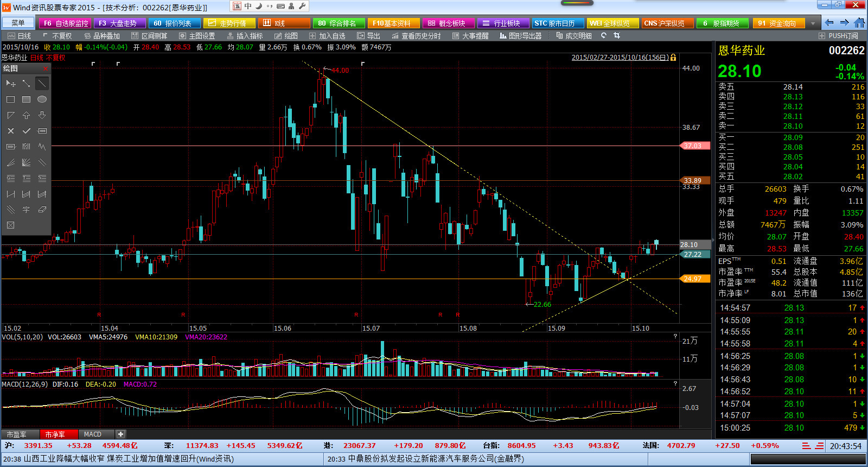Select the zigzag wave line tool
This screenshot has height=467, width=868.
42,147
